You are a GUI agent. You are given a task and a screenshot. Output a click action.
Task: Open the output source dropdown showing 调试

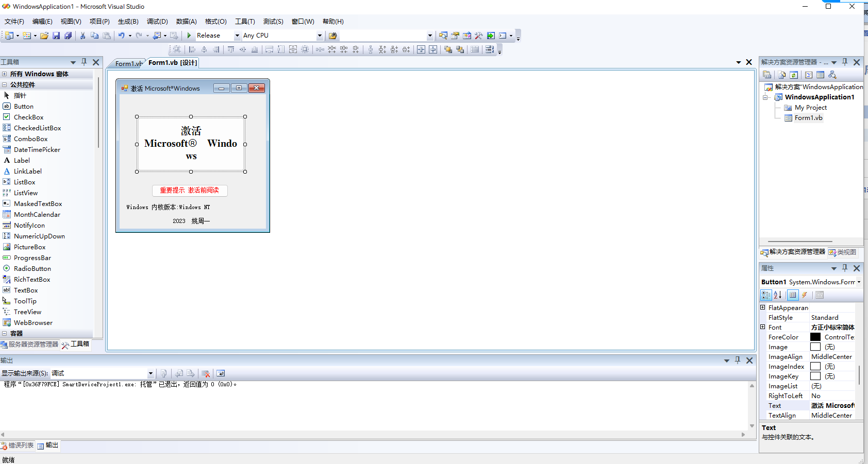pyautogui.click(x=151, y=373)
